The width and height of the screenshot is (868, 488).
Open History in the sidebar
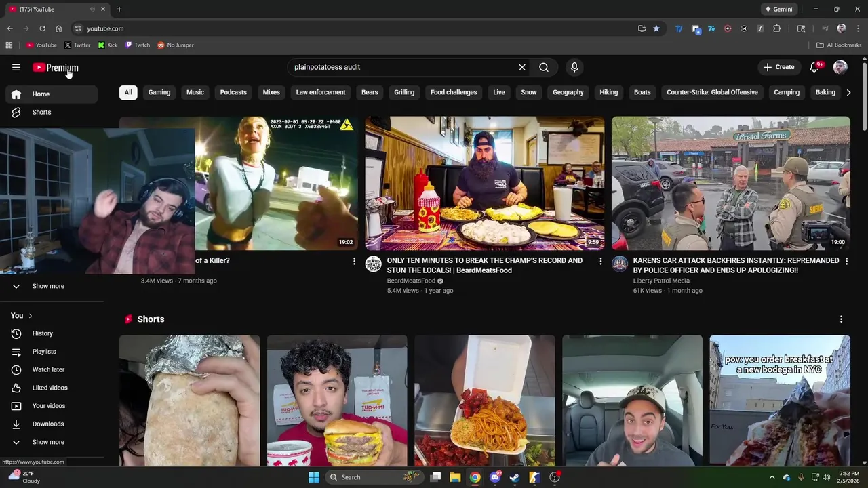[x=52, y=333]
